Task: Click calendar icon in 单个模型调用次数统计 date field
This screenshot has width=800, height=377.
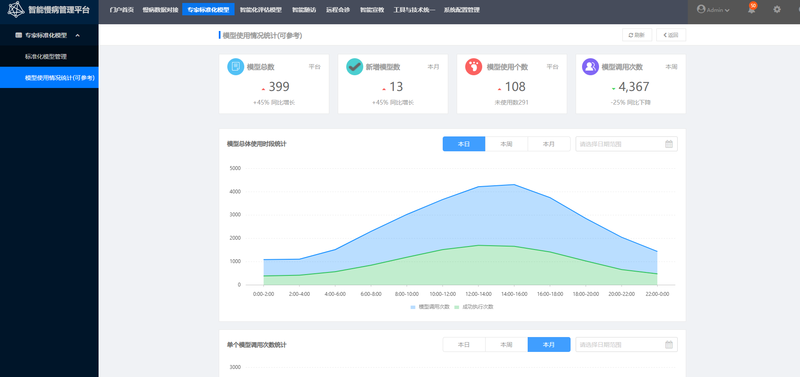Action: (x=669, y=345)
